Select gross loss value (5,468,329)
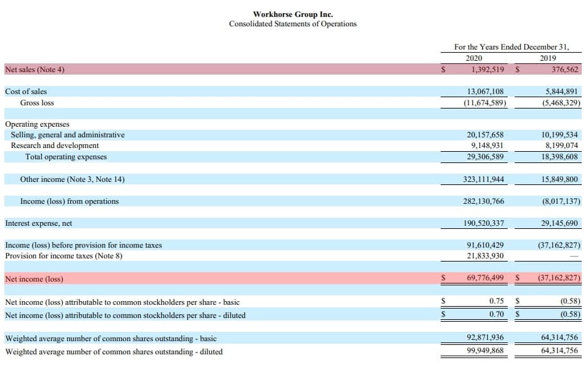 pos(561,103)
